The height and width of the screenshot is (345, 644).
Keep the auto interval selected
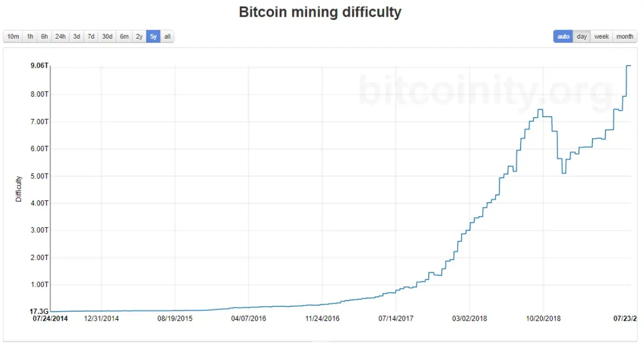click(563, 36)
